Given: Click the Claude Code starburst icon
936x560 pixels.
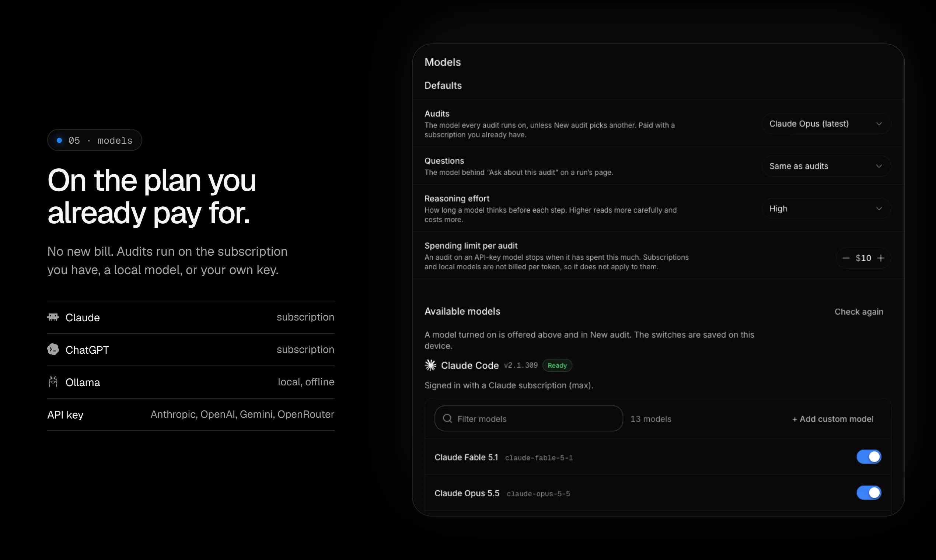Looking at the screenshot, I should click(x=431, y=365).
